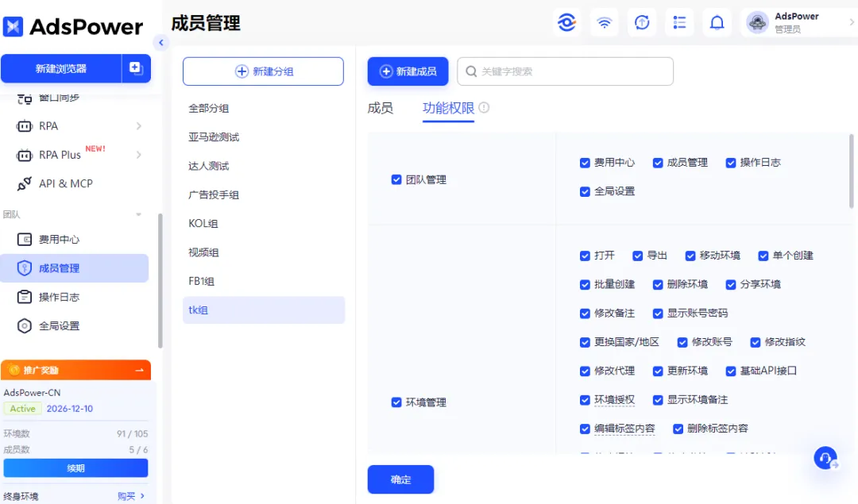Click the 成员管理 shield icon in sidebar

(x=25, y=268)
